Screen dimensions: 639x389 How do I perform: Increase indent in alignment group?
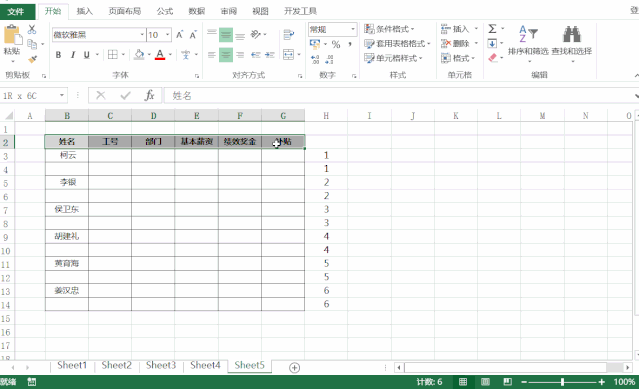click(x=270, y=55)
